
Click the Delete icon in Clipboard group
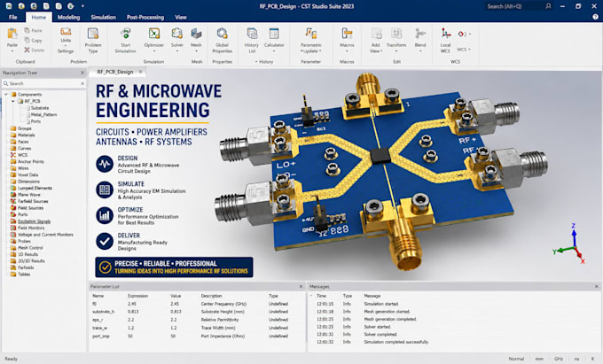tap(27, 50)
